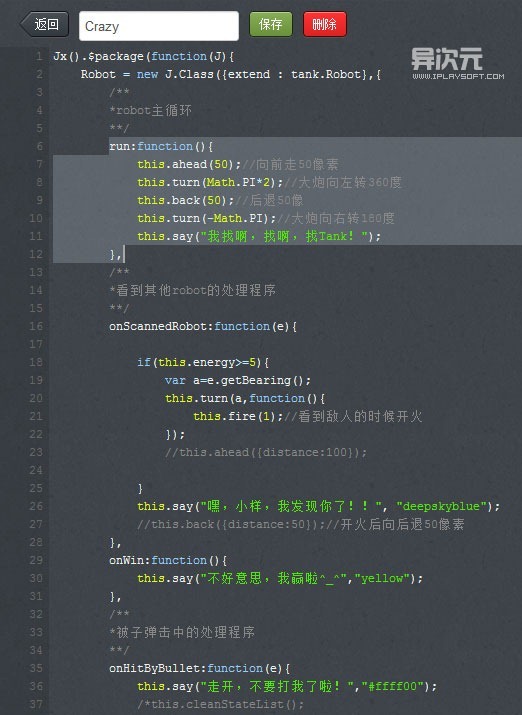Click the "yellow" color string
This screenshot has height=715, width=522.
pos(382,578)
